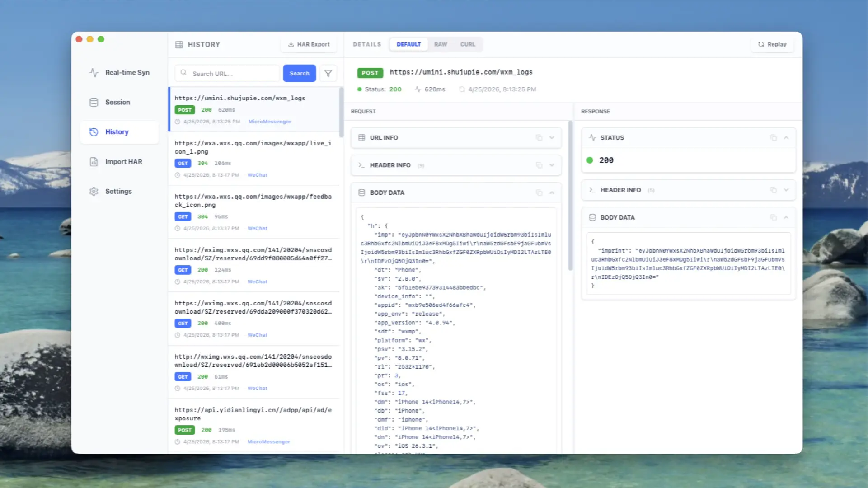Click the Import HAR file icon
This screenshot has width=868, height=488.
[x=94, y=162]
